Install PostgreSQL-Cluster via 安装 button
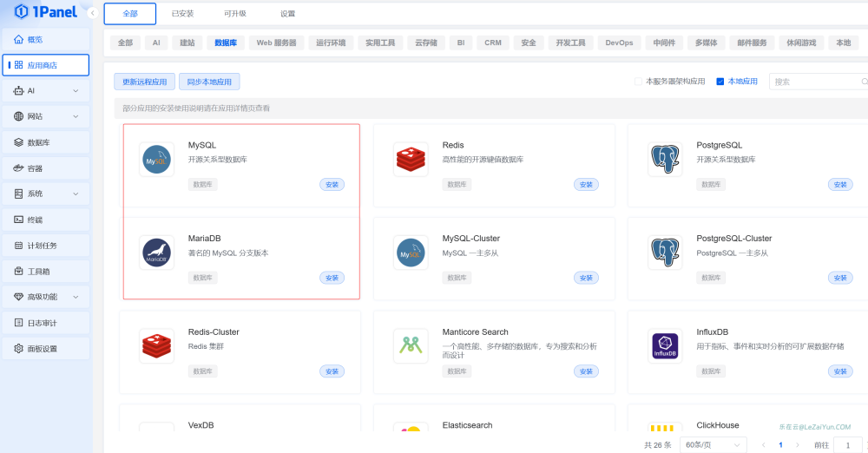Image resolution: width=868 pixels, height=453 pixels. [840, 278]
